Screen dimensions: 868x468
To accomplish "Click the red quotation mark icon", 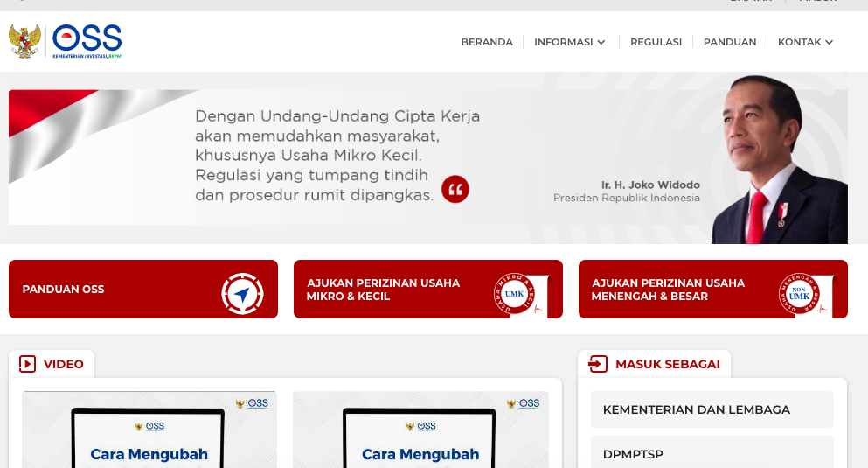I will [455, 190].
